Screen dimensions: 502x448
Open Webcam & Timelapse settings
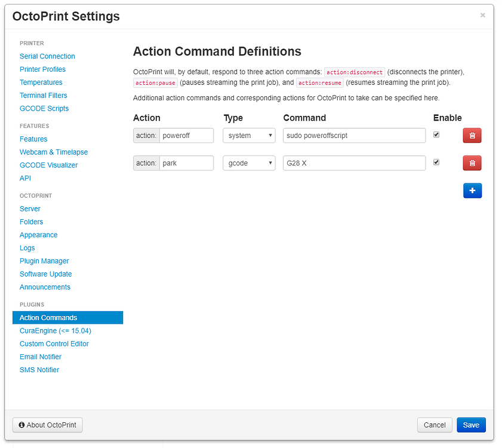54,152
